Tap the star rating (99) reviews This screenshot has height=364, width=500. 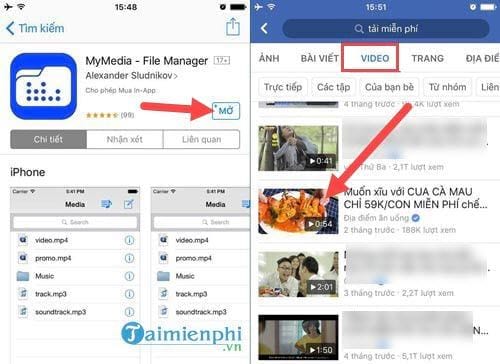[110, 115]
